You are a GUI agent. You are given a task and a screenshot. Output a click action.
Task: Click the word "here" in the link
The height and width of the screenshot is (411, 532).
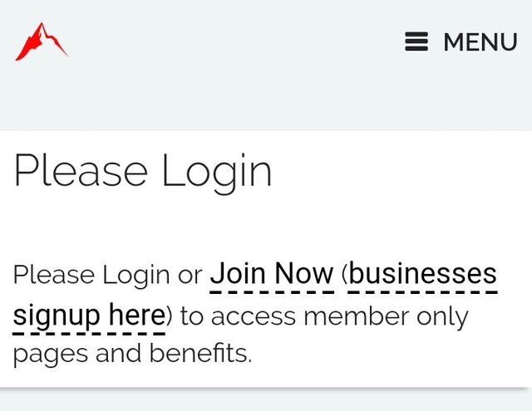136,316
